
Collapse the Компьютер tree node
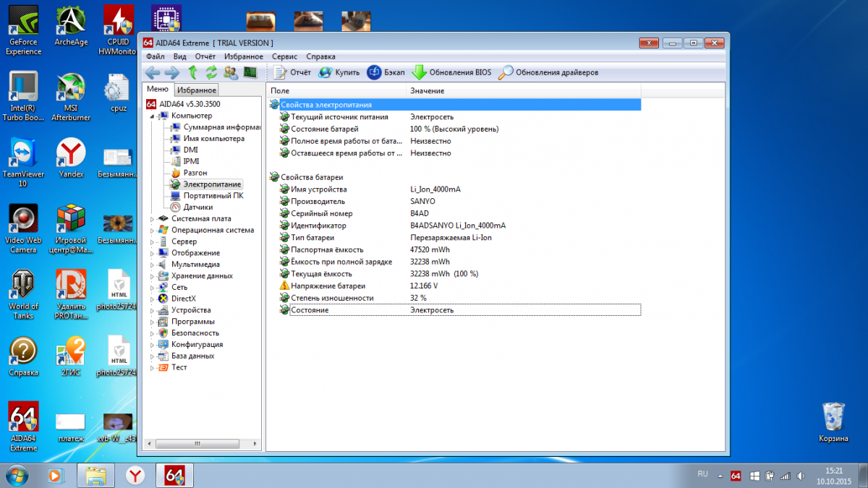(153, 116)
